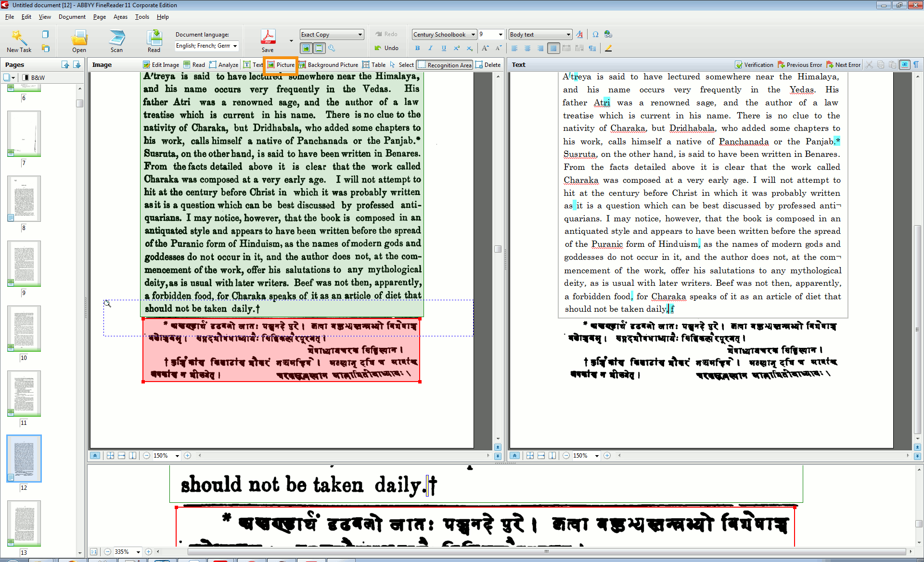
Task: Open the style editor icon
Action: 579,34
